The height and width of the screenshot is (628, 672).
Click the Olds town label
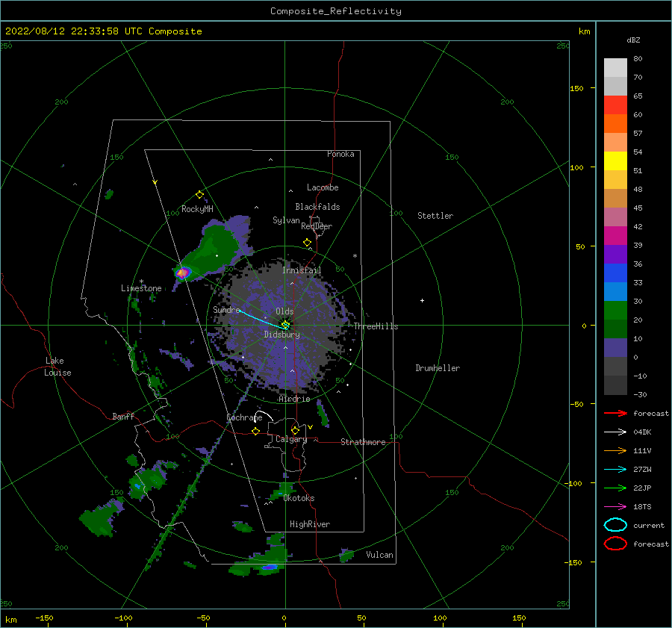284,311
